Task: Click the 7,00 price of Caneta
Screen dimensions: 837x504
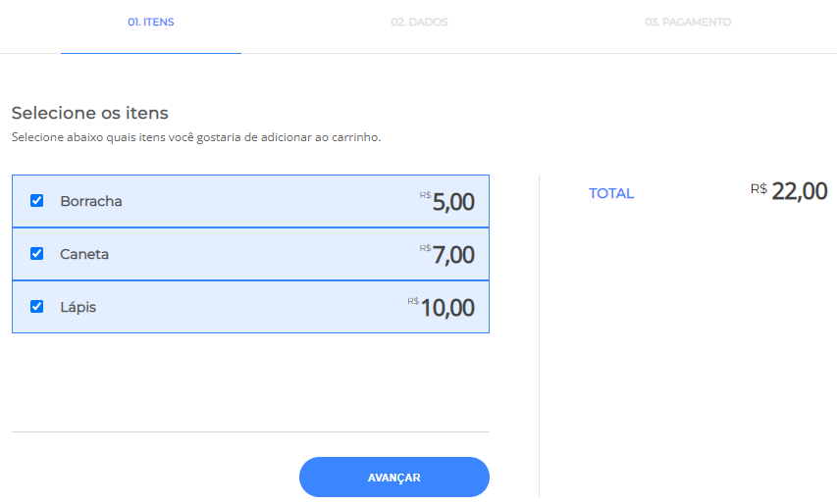Action: click(x=453, y=256)
